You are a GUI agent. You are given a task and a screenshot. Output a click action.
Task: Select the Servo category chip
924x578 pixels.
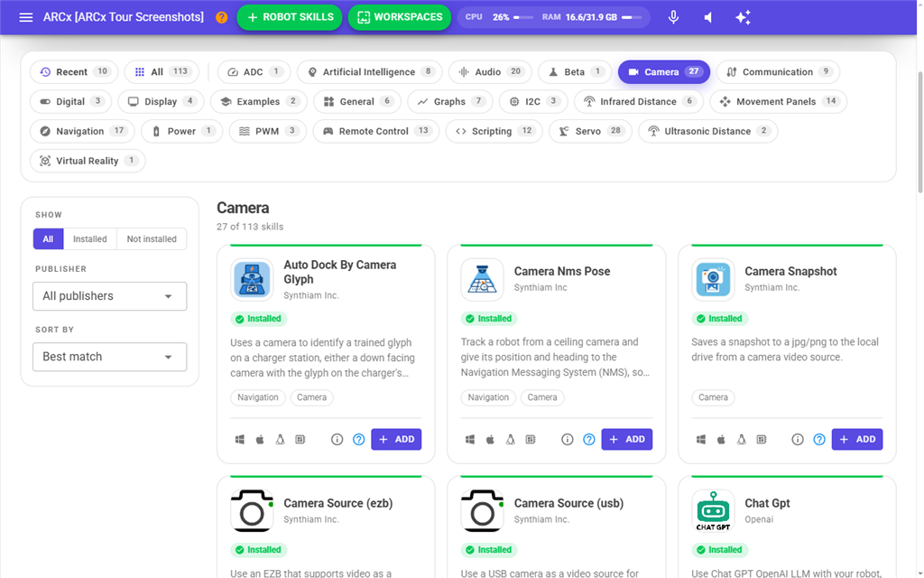590,131
